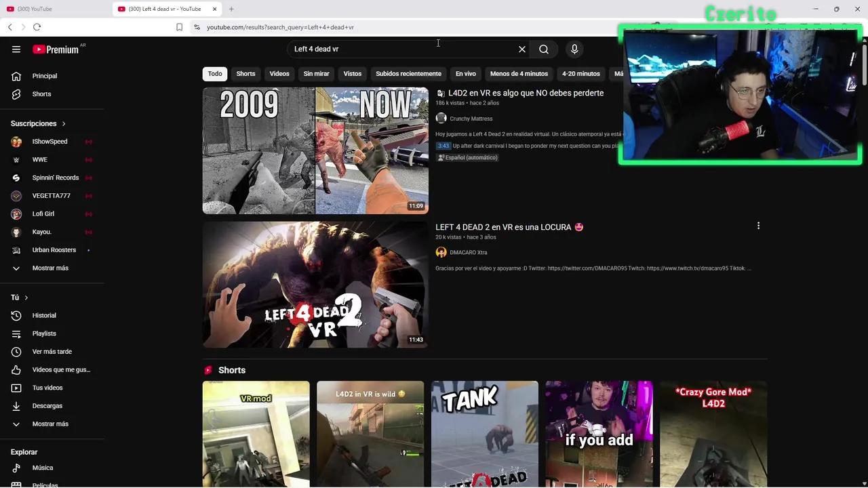
Task: Open the Left 4 Dead 2 VR thumbnail
Action: 315,285
